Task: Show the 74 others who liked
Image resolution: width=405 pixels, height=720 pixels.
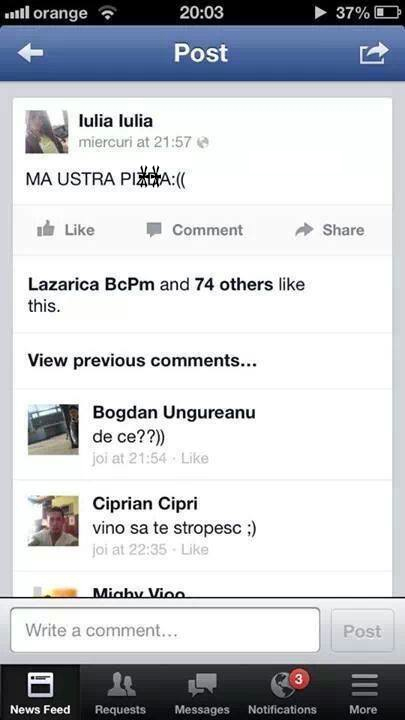Action: (234, 285)
